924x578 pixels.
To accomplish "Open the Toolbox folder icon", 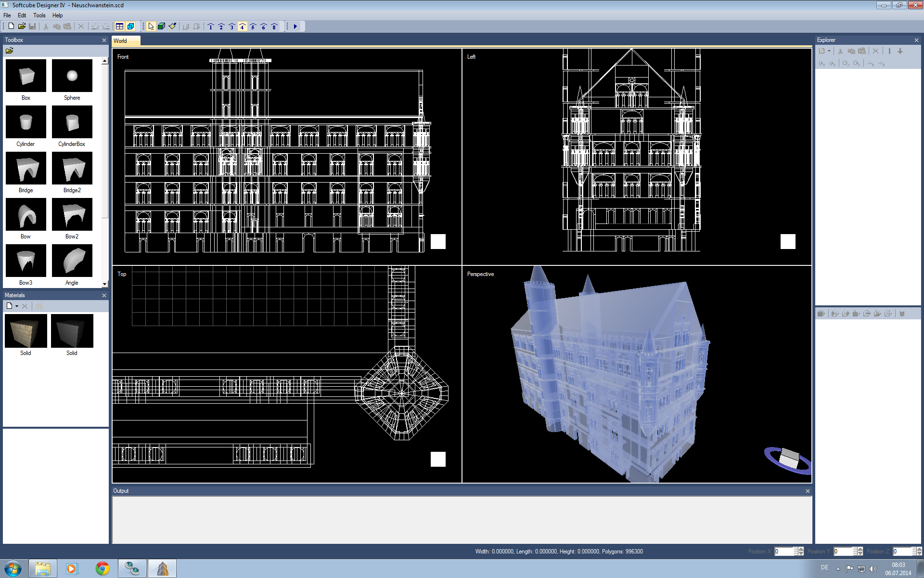I will click(9, 51).
